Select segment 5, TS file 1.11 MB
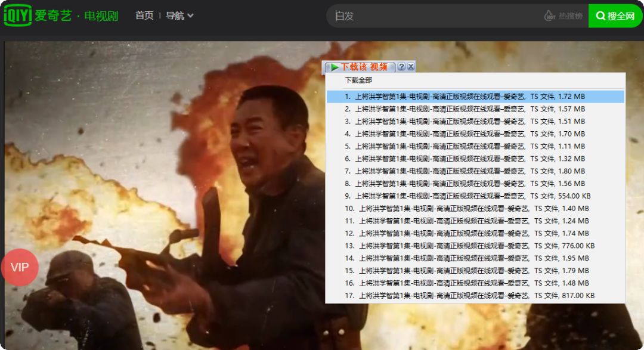The image size is (644, 350). pyautogui.click(x=476, y=146)
